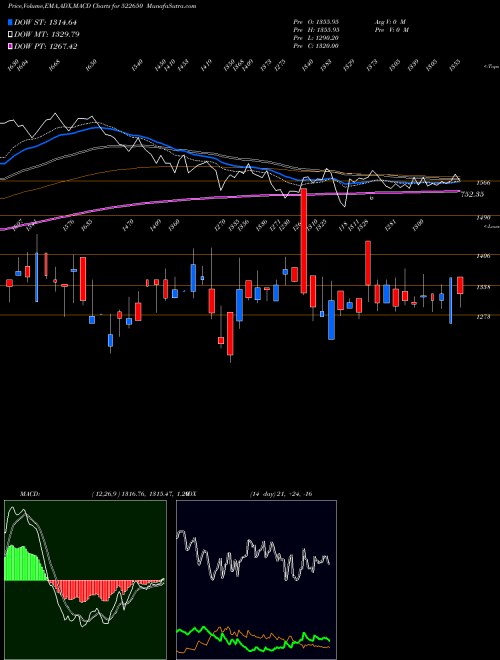Click the 1273 price level label on the right
This screenshot has width=500, height=660.
point(483,317)
